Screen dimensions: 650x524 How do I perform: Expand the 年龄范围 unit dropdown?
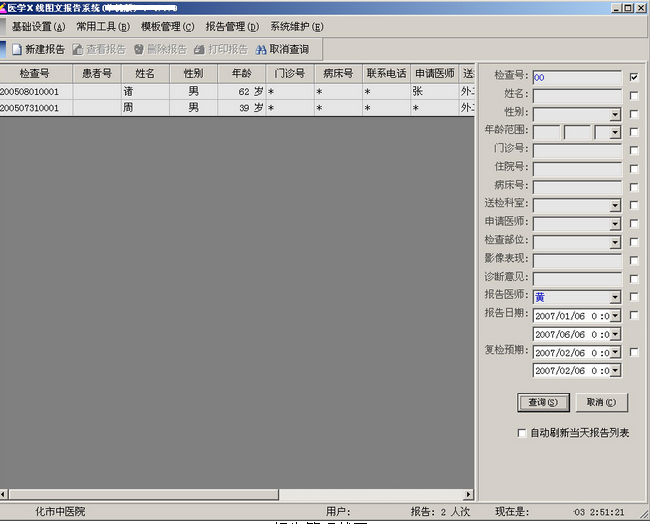615,133
